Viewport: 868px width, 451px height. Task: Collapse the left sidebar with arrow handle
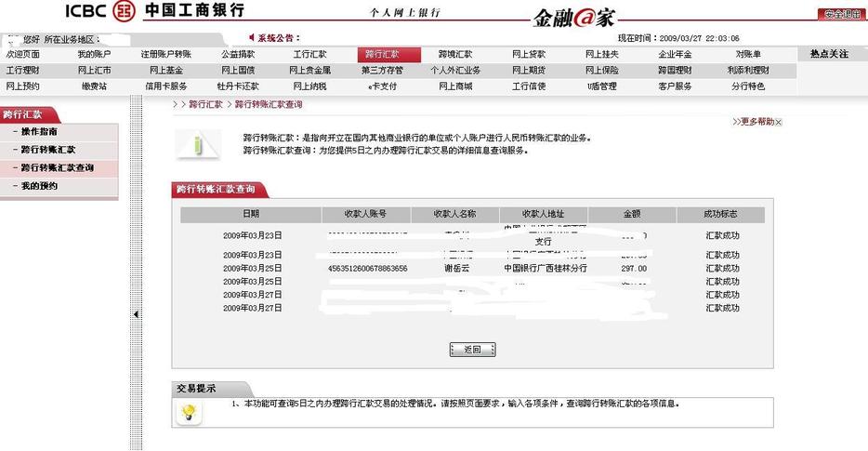(137, 314)
